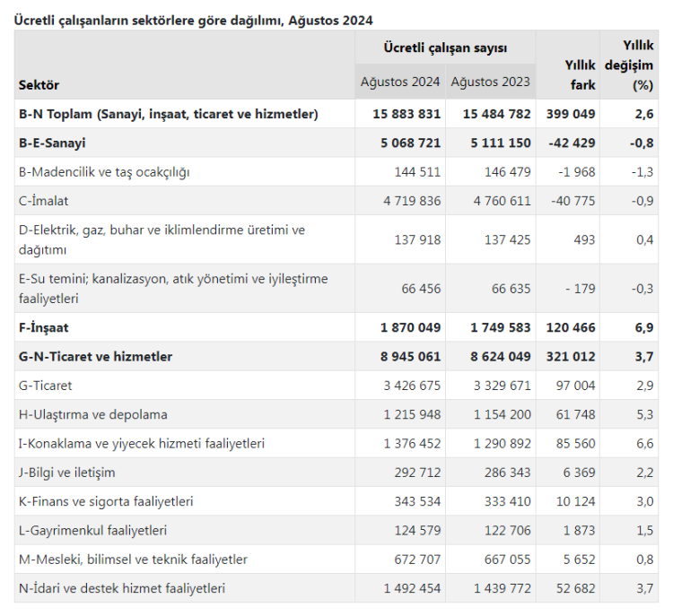Click the Ağustos 2023 column header
This screenshot has height=616, width=673.
tap(491, 82)
